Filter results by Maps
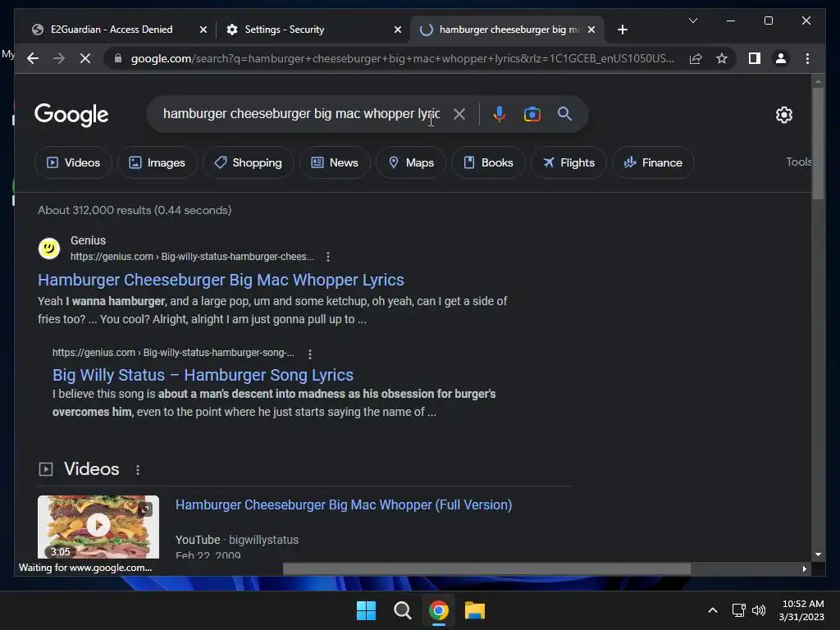Image resolution: width=840 pixels, height=630 pixels. [411, 162]
